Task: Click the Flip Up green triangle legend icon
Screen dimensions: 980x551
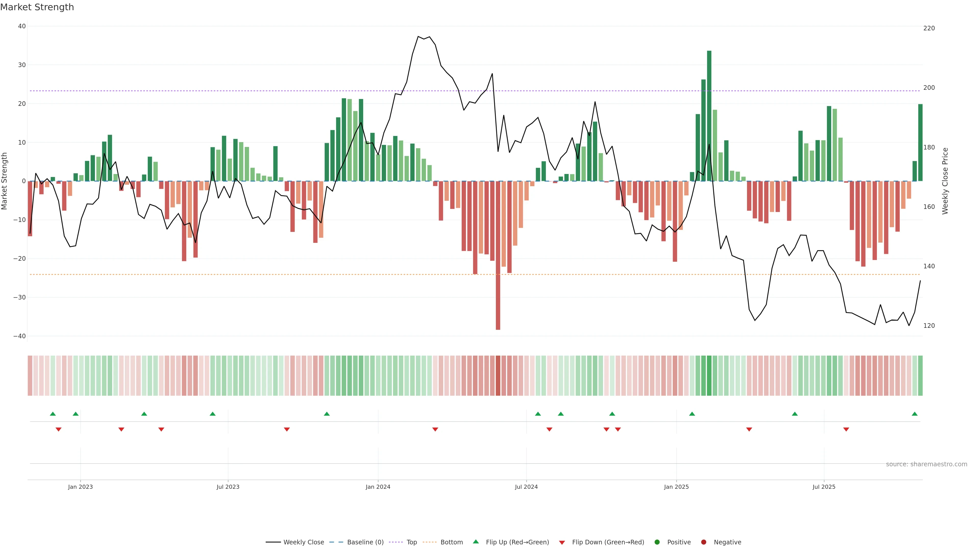Action: tap(475, 542)
